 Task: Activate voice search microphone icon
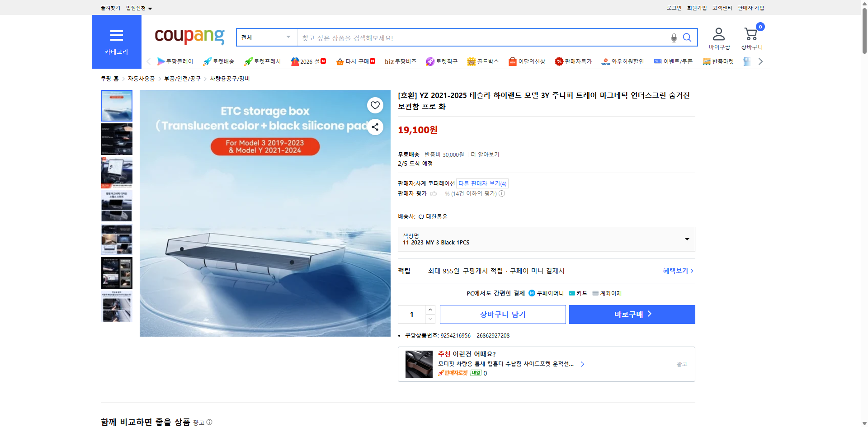[x=674, y=38]
